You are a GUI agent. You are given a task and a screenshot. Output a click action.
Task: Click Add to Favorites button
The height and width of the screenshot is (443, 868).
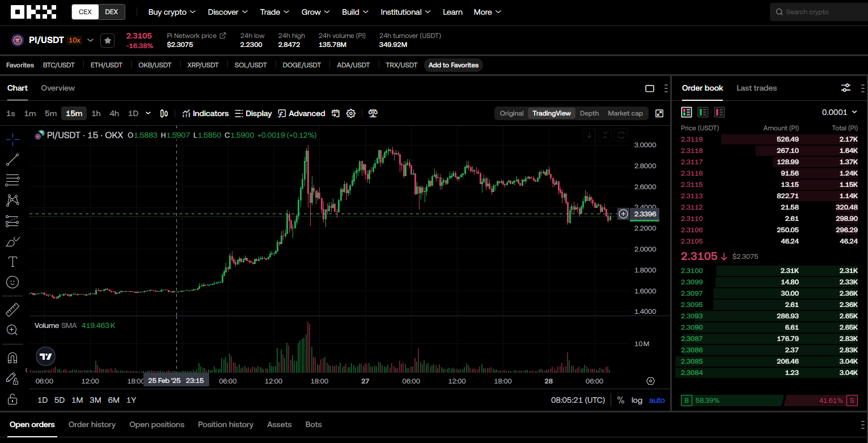pos(454,65)
